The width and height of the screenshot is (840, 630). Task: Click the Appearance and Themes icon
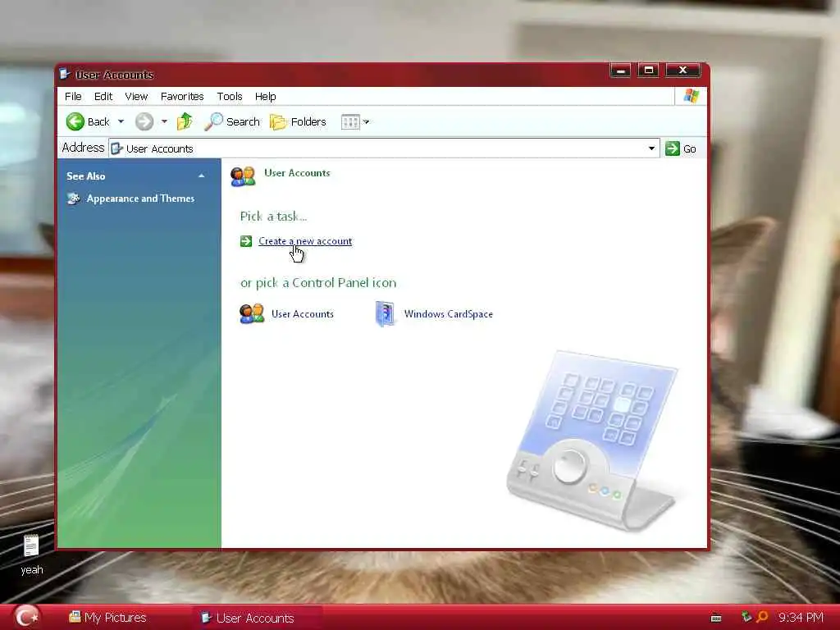pyautogui.click(x=73, y=199)
